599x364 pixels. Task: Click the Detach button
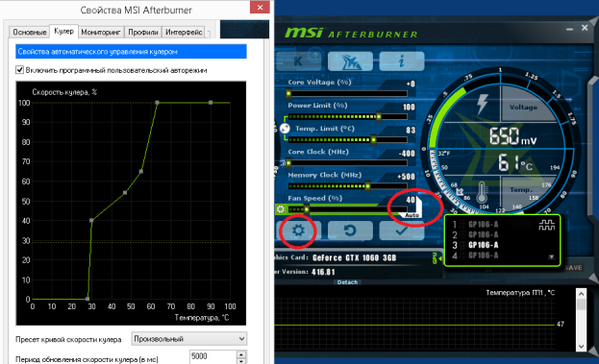pyautogui.click(x=347, y=282)
